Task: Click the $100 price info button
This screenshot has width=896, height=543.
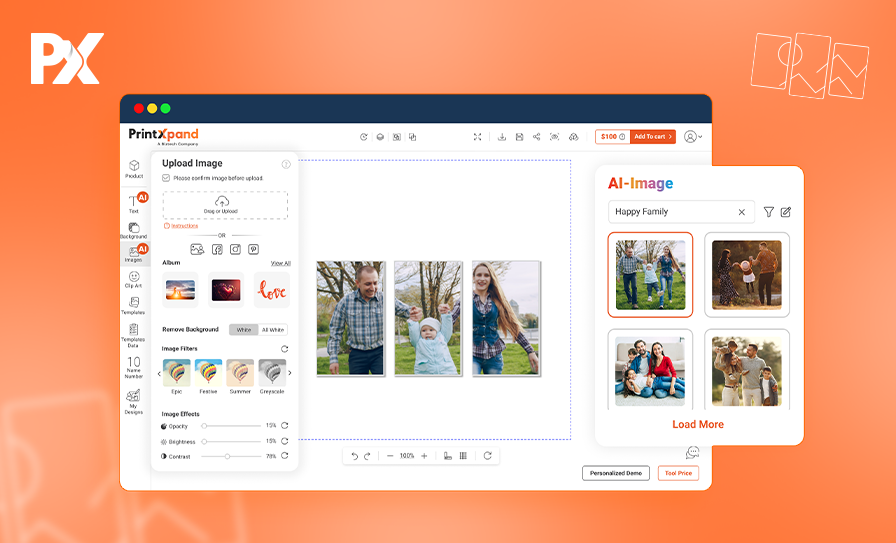Action: pos(613,137)
